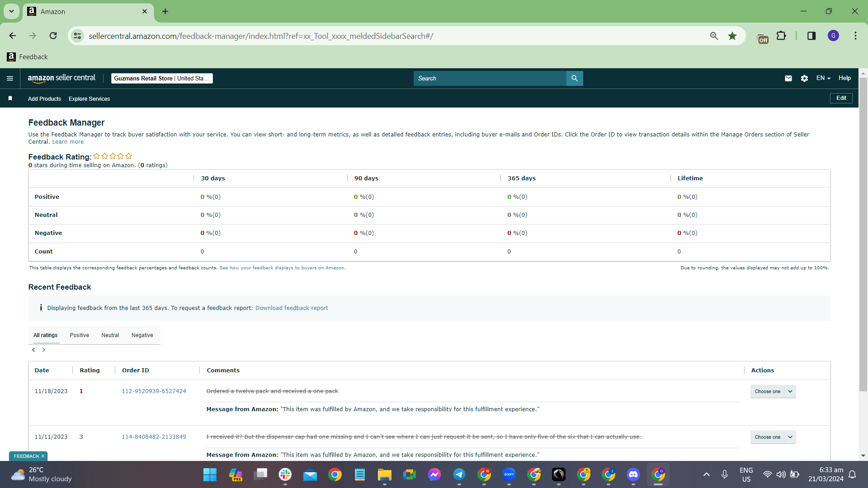Open order 114-8408482-2133849 link
868x488 pixels.
pos(154,437)
